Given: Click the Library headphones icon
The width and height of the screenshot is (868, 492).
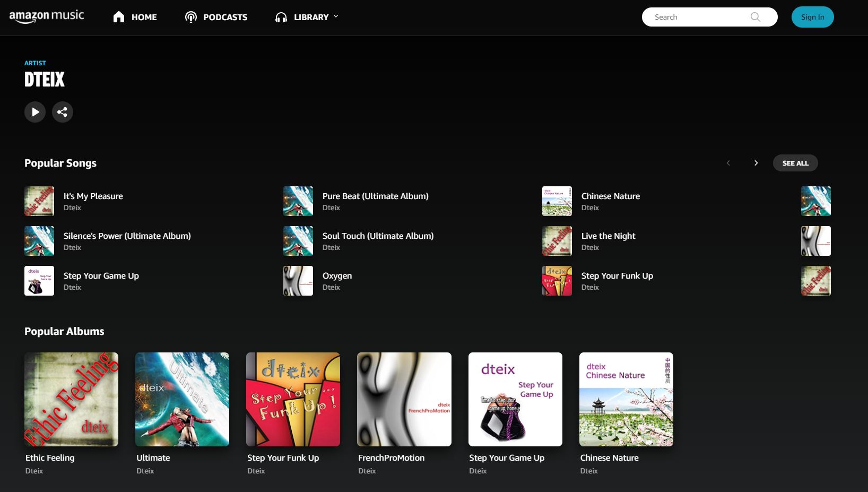Looking at the screenshot, I should pos(281,18).
